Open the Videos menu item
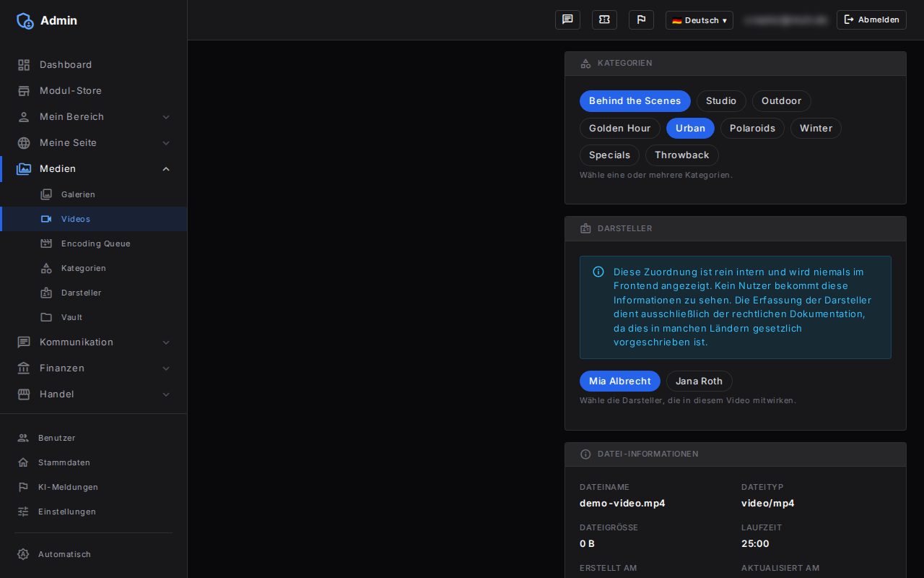 pos(94,219)
